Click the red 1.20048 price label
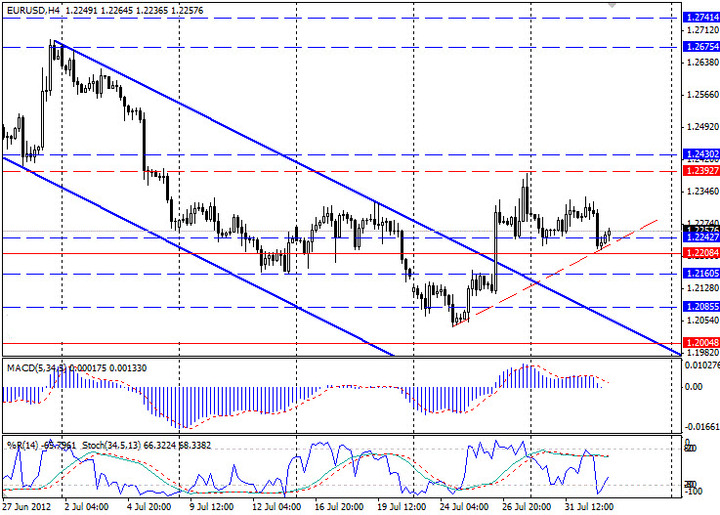The height and width of the screenshot is (515, 720). [700, 342]
